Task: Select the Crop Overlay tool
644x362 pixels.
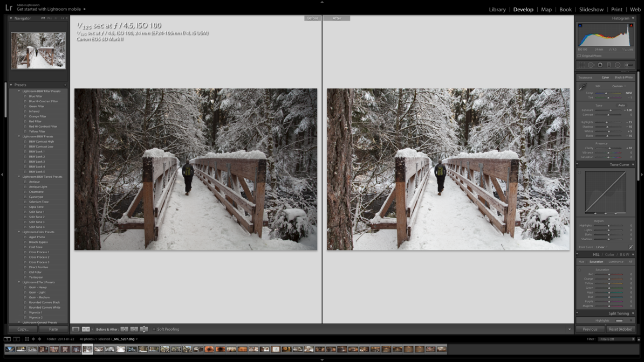Action: click(581, 65)
